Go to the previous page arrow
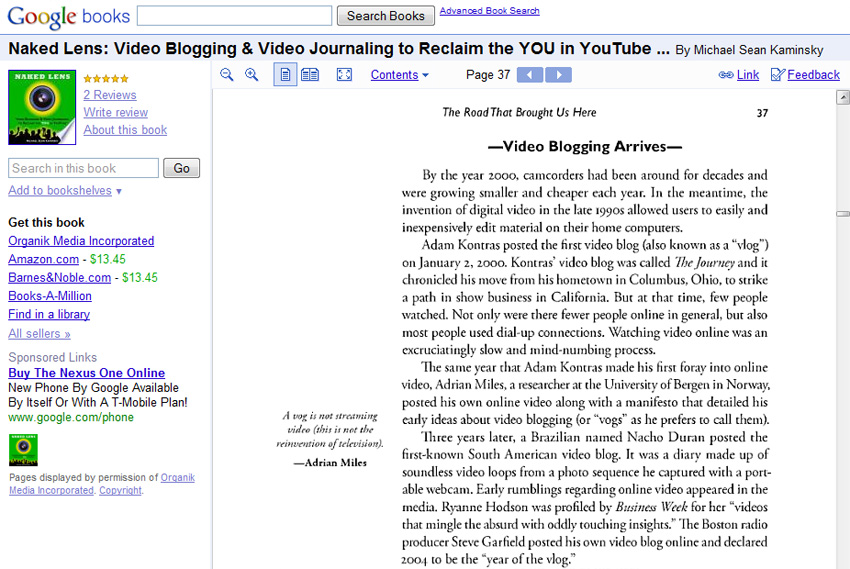The image size is (850, 569). coord(530,75)
